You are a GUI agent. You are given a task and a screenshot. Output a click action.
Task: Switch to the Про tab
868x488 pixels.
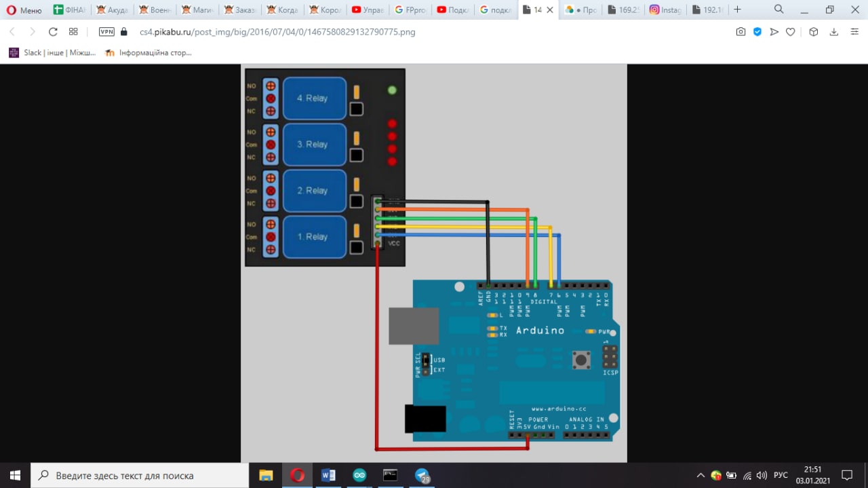[x=580, y=10]
